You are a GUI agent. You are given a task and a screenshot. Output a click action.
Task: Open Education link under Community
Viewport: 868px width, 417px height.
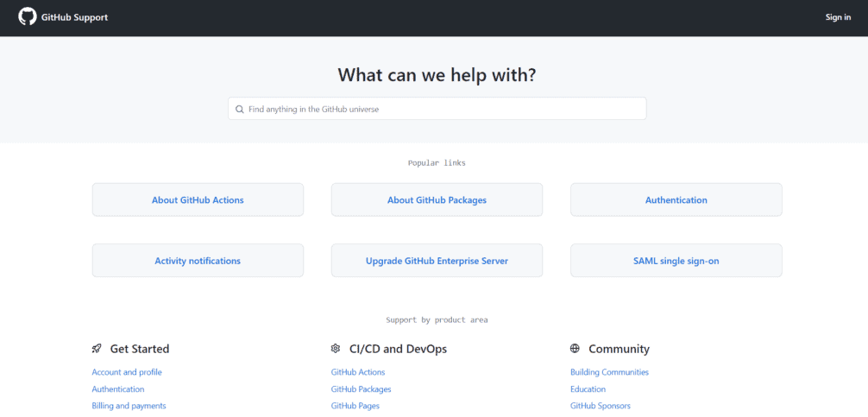pyautogui.click(x=588, y=389)
